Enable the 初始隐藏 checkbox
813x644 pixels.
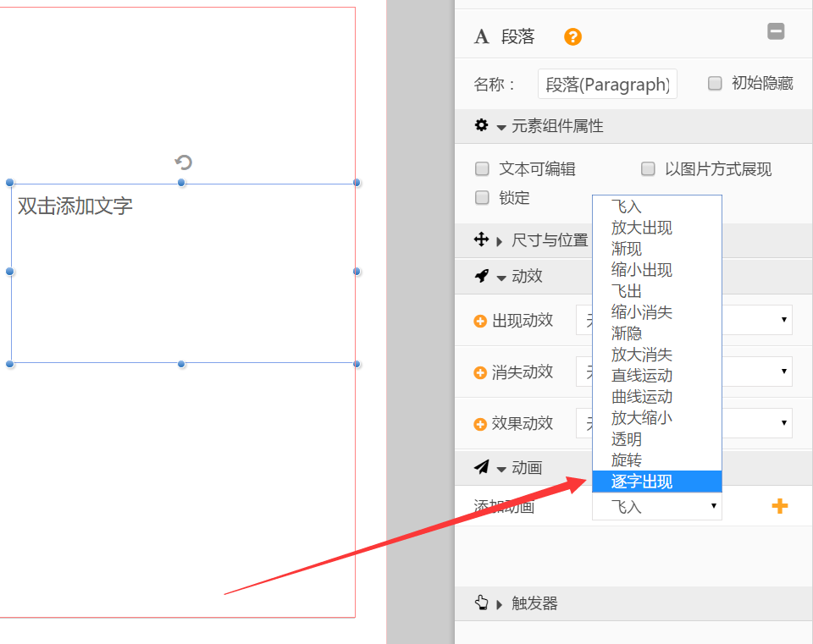[x=715, y=83]
